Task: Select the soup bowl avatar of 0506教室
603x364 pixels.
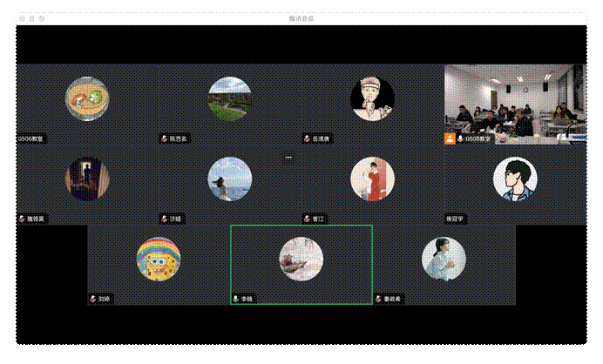Action: pos(87,98)
